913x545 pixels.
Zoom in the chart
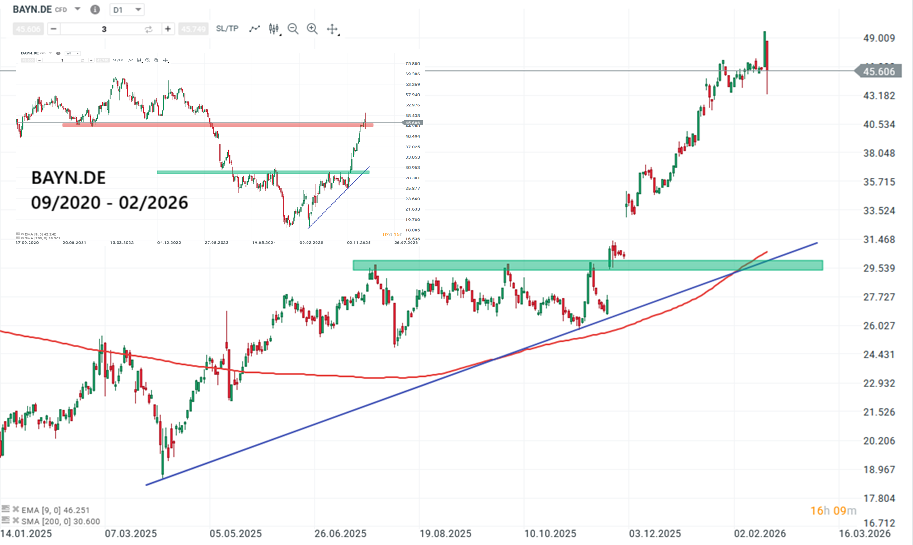coord(313,29)
